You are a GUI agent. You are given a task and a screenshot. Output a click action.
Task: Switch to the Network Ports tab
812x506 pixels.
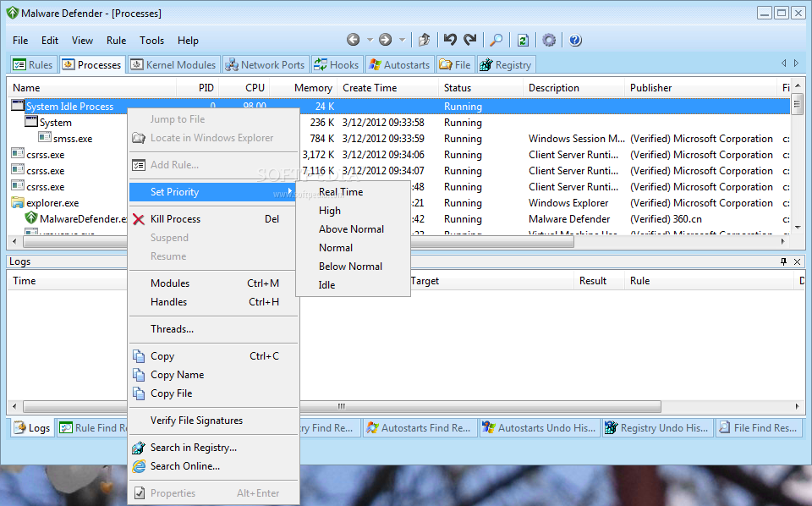pyautogui.click(x=266, y=65)
